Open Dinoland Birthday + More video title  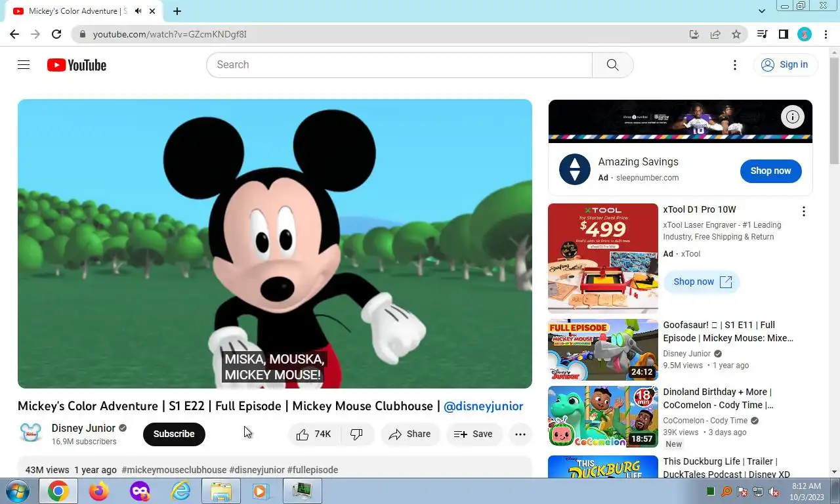pos(718,398)
